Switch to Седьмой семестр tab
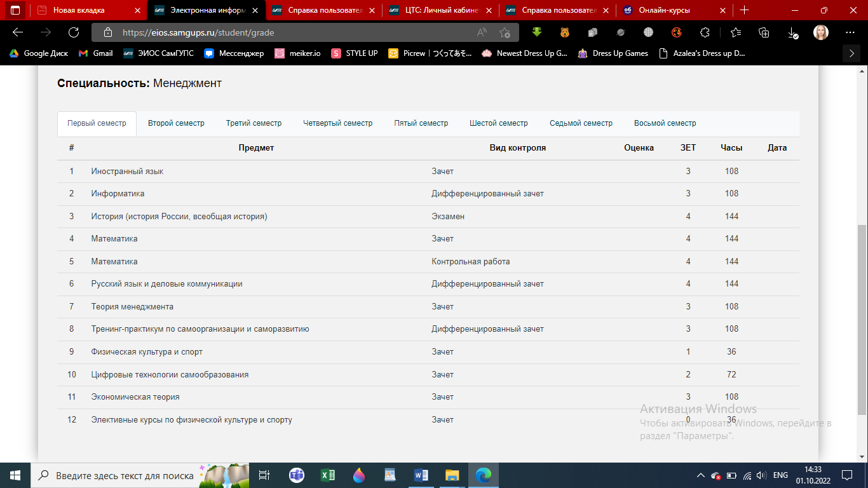Viewport: 868px width, 488px height. point(581,123)
